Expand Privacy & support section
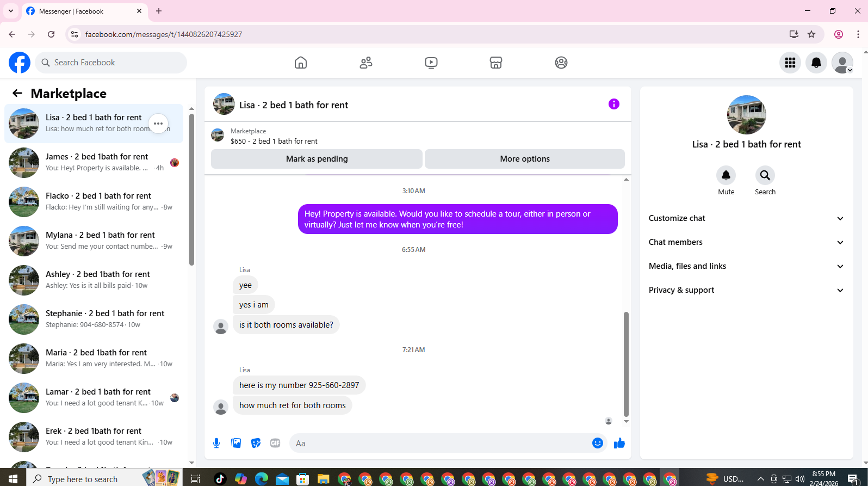The width and height of the screenshot is (868, 486). 746,290
